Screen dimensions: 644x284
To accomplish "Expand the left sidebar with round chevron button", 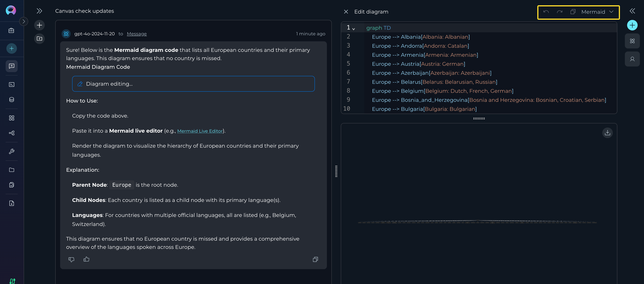I will 24,21.
